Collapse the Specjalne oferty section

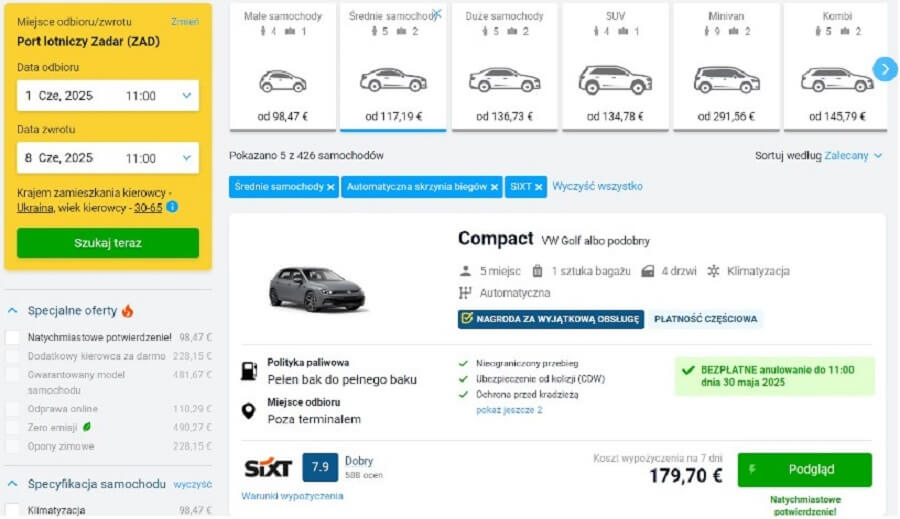13,311
